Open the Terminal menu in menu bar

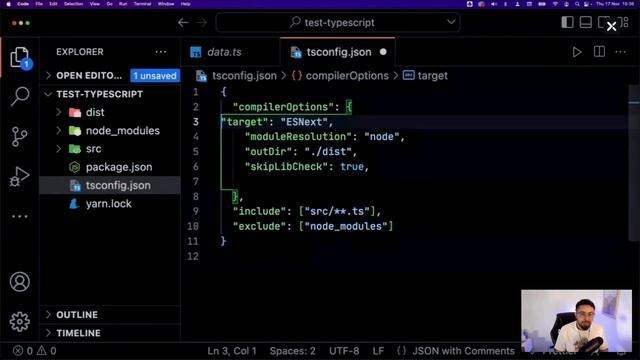point(142,4)
